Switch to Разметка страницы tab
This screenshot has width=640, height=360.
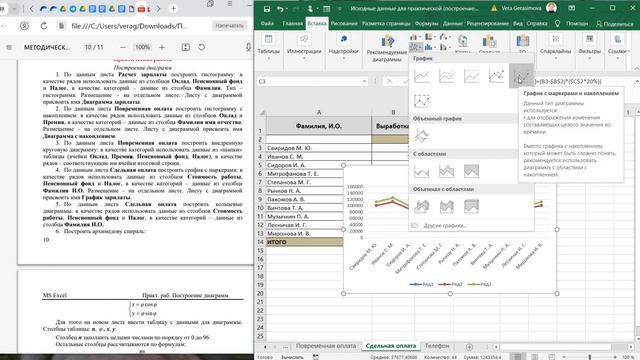(386, 24)
